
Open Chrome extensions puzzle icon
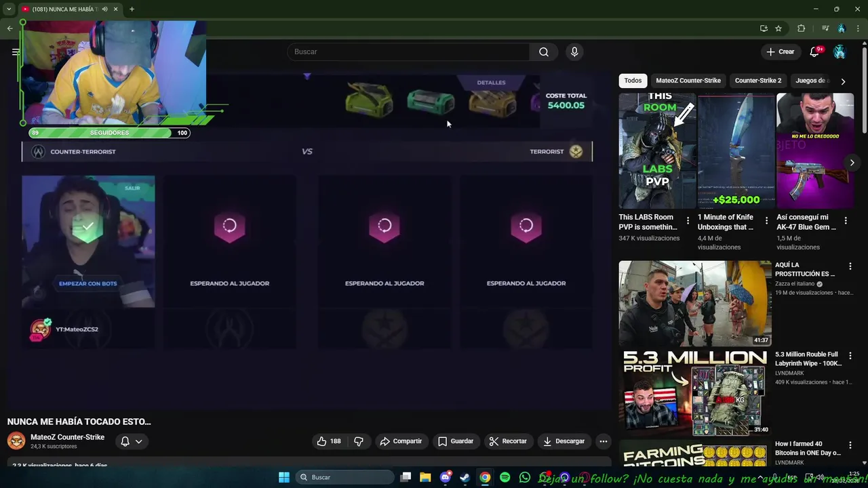pos(802,28)
